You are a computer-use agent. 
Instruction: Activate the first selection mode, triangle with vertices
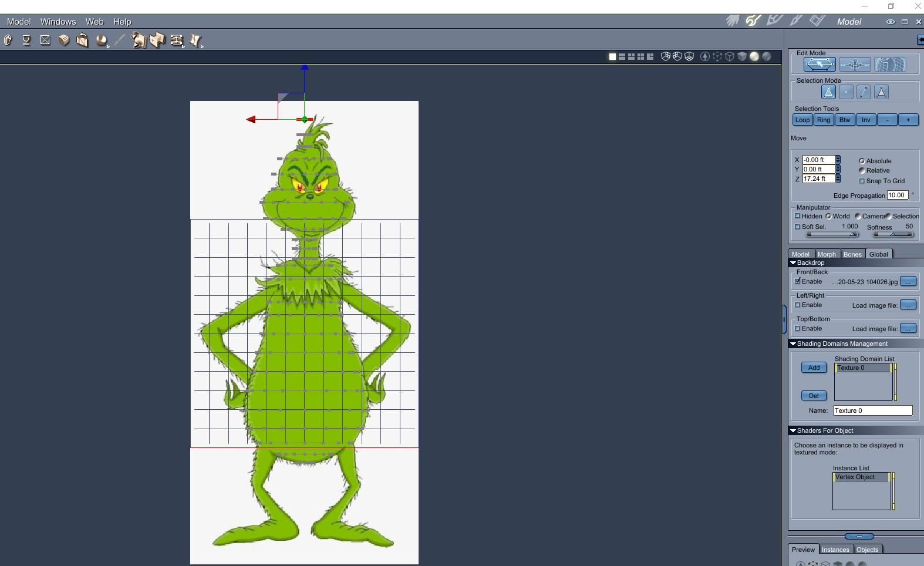[x=828, y=92]
